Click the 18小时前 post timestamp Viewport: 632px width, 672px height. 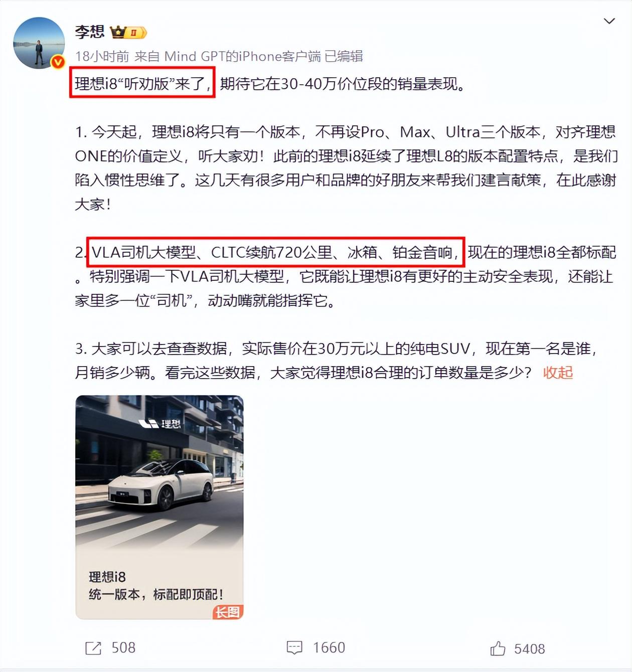102,56
